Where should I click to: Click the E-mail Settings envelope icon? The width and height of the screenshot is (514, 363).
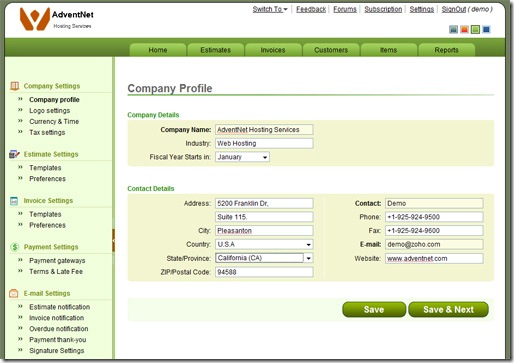[14, 293]
